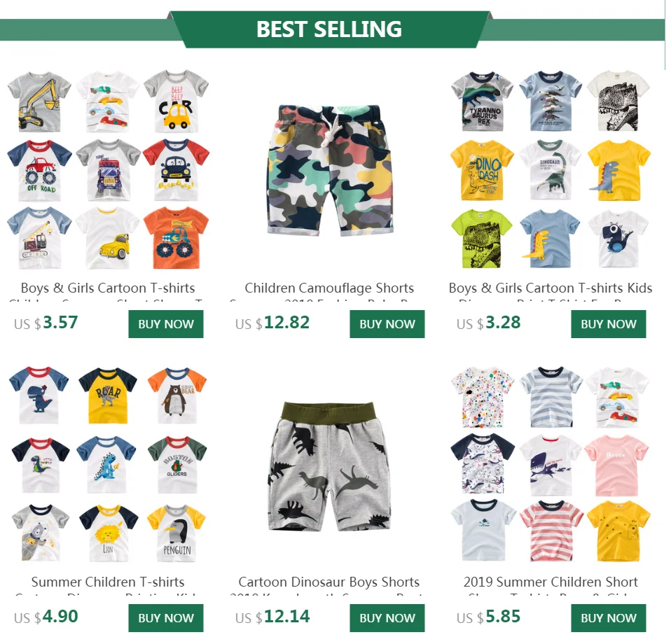Viewport: 671px width, 644px height.
Task: Select the yellow DINO DASH T-shirt image
Action: tap(482, 170)
